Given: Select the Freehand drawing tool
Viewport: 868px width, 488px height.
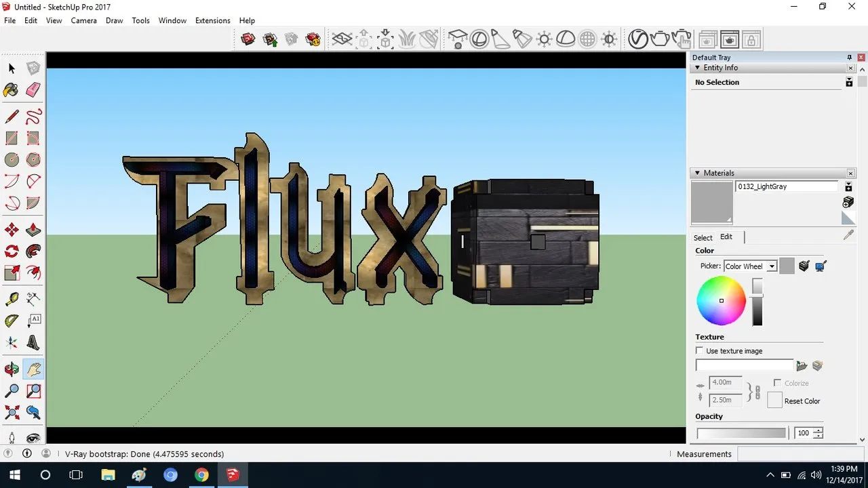Looking at the screenshot, I should [x=33, y=116].
